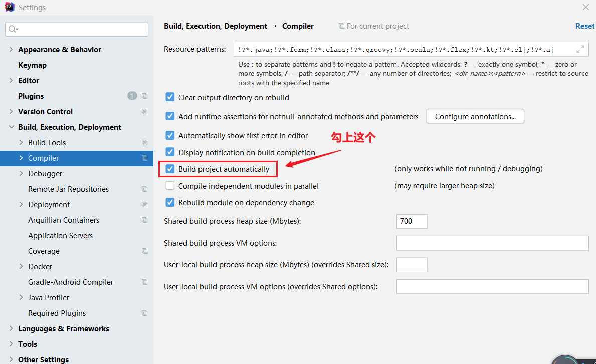Expand the Build Tools node
The width and height of the screenshot is (596, 364).
(21, 143)
